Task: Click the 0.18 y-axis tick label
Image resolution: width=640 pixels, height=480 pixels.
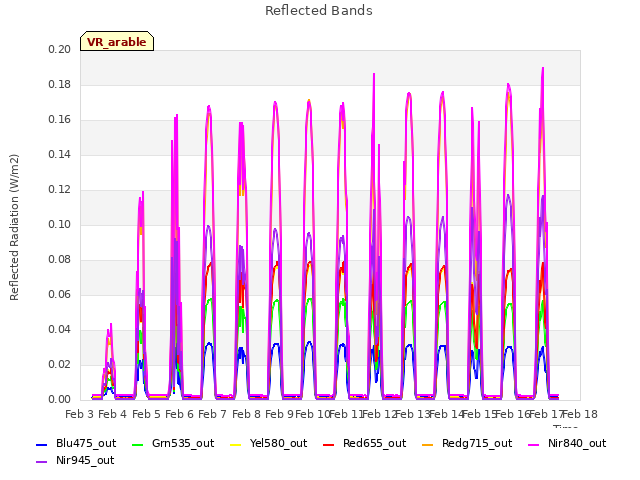Action: 59,84
